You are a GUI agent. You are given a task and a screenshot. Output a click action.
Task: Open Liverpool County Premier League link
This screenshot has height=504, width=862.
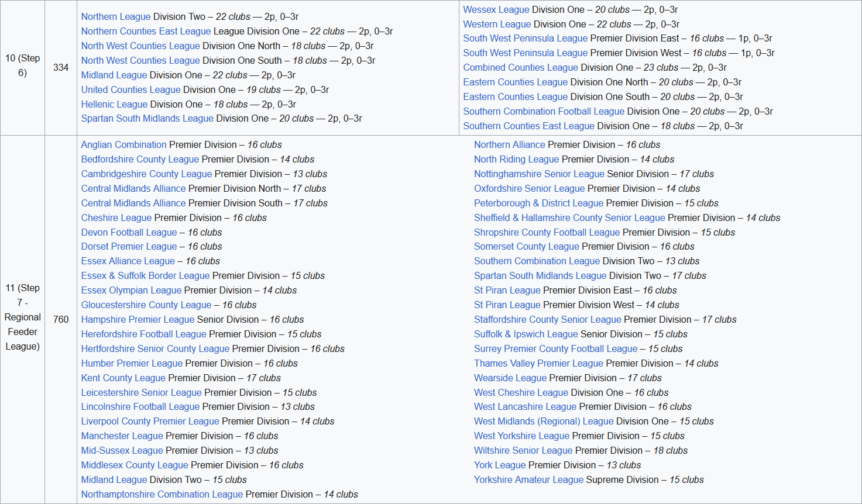pos(150,422)
